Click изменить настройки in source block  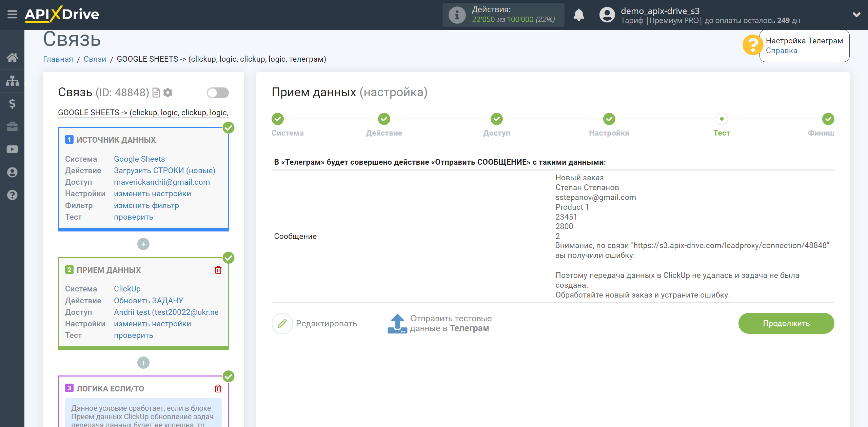[x=152, y=194]
